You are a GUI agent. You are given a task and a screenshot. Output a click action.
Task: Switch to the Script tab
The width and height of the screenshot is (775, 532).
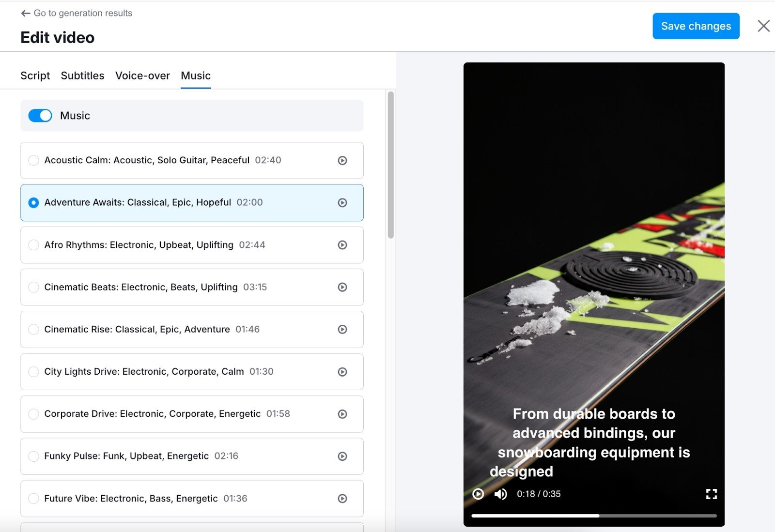35,76
